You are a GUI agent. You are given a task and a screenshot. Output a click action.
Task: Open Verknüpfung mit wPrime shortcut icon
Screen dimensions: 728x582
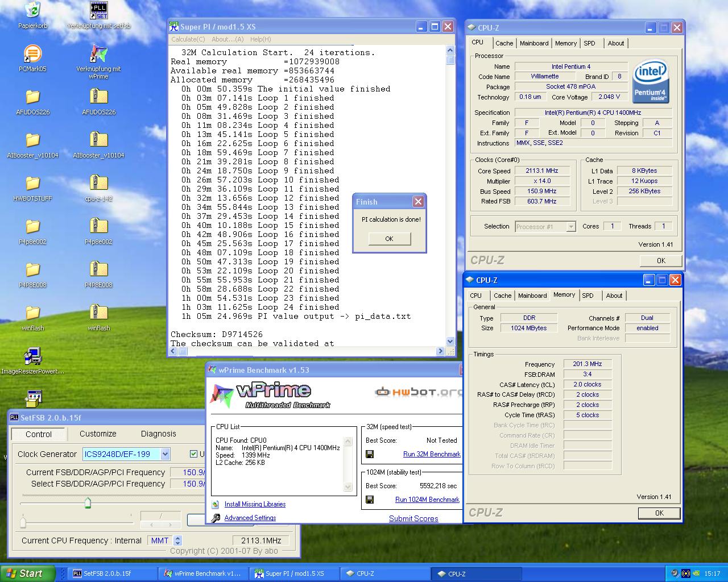tap(99, 53)
